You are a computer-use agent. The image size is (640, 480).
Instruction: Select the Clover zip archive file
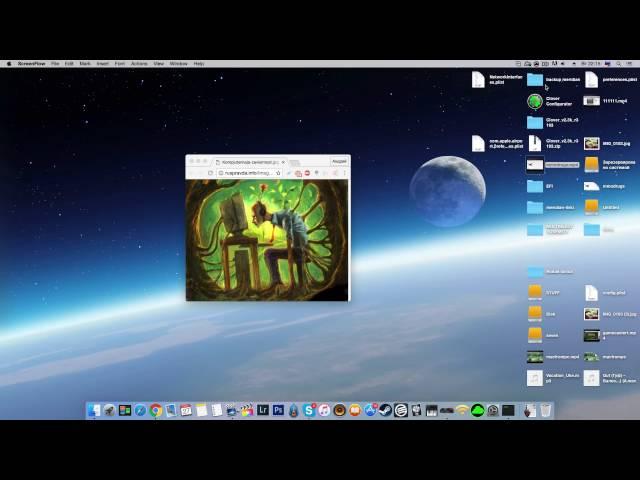535,143
